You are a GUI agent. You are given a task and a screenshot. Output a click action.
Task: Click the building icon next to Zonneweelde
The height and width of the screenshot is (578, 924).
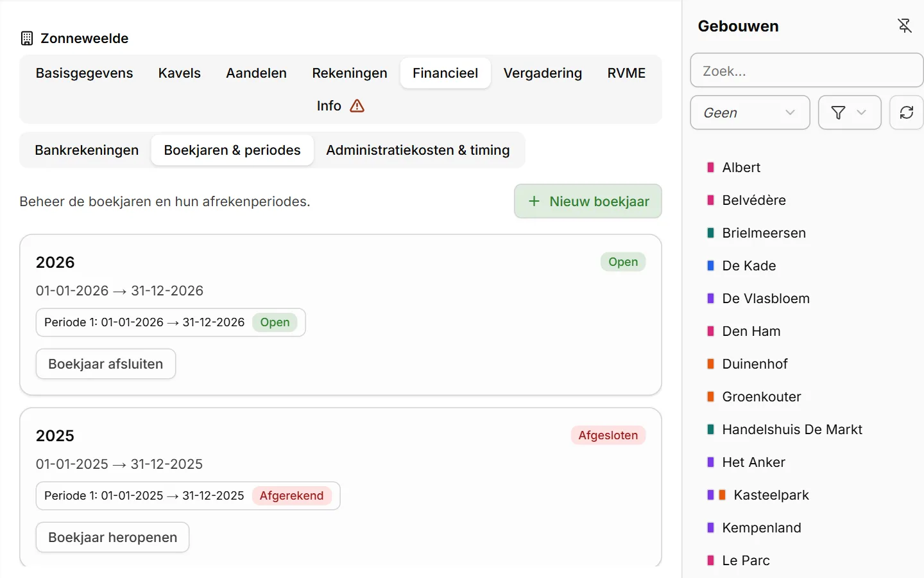click(27, 39)
